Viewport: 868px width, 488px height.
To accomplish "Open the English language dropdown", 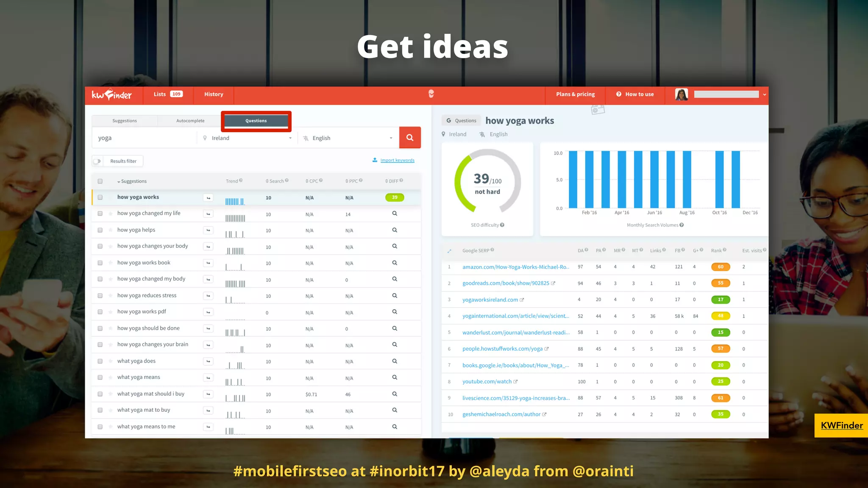I will (x=348, y=138).
